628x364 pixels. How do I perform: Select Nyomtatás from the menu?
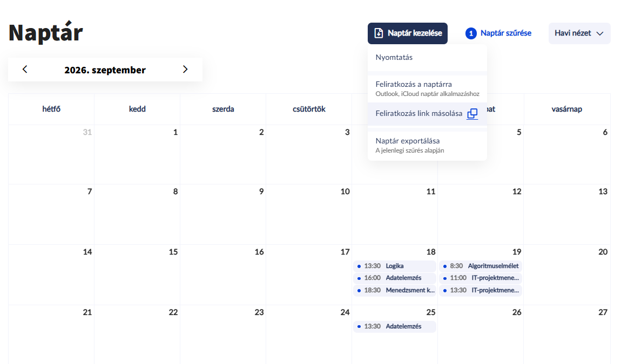pyautogui.click(x=427, y=57)
